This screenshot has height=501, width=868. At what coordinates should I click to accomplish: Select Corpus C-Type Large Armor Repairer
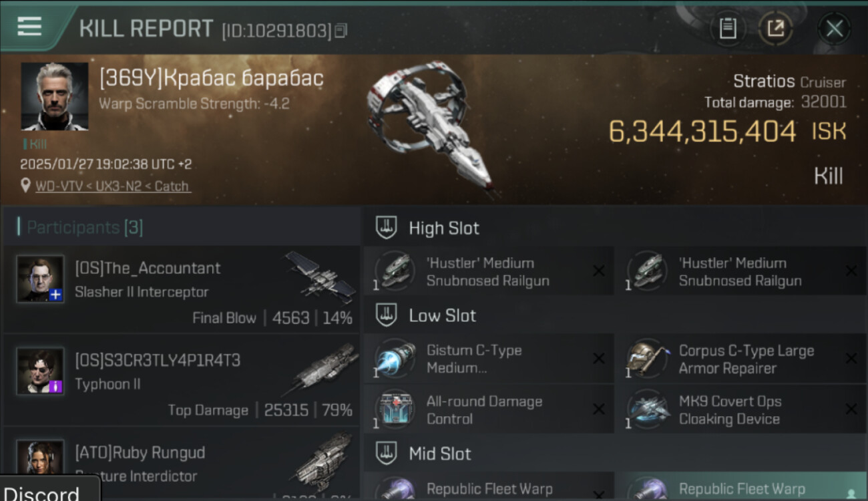740,359
